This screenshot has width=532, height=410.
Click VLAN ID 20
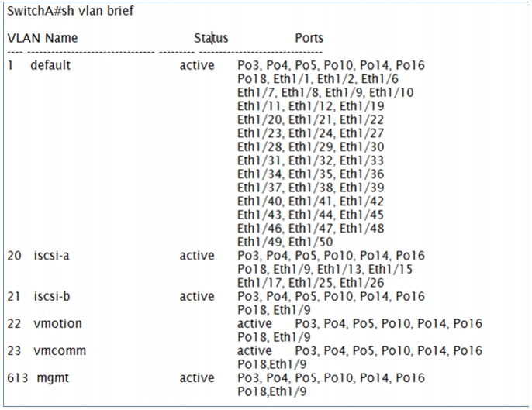[14, 255]
